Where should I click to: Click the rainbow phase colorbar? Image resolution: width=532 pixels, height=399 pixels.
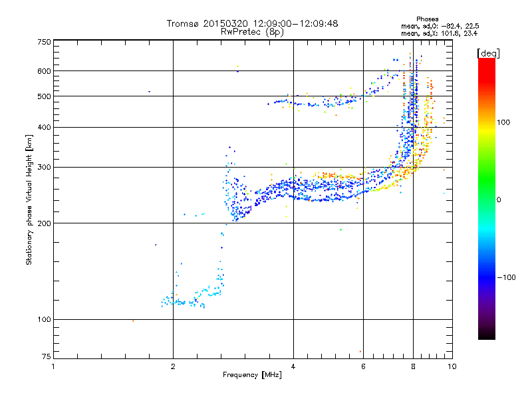(x=487, y=198)
